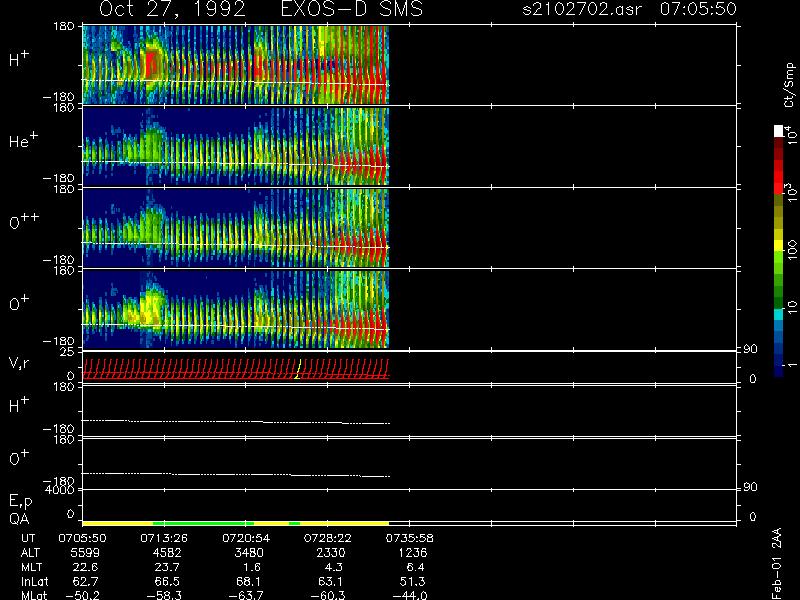This screenshot has height=600, width=800.
Task: Click the MLT value '23.7'
Action: coord(167,567)
